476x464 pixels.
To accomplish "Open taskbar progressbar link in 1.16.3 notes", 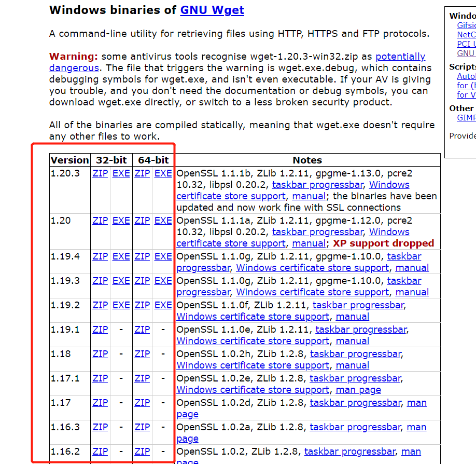I will pos(356,427).
